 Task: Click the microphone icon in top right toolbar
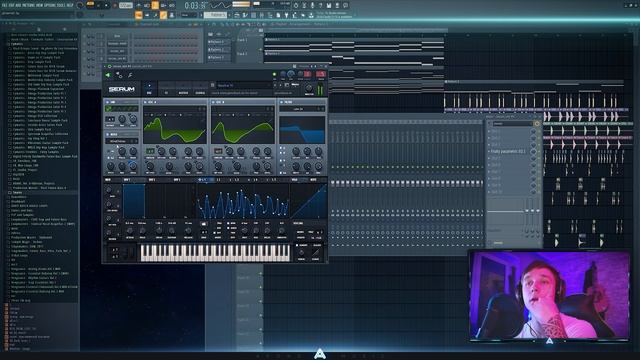pos(312,6)
